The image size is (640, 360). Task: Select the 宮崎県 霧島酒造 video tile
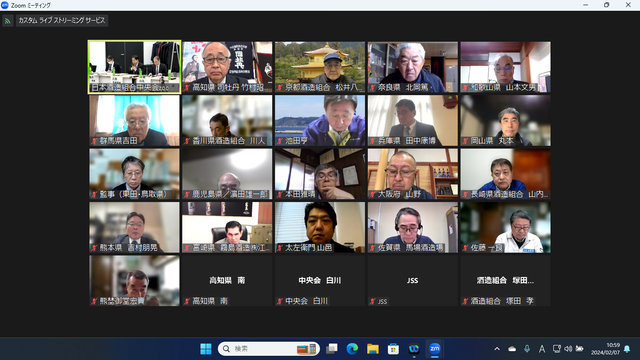coord(227,227)
